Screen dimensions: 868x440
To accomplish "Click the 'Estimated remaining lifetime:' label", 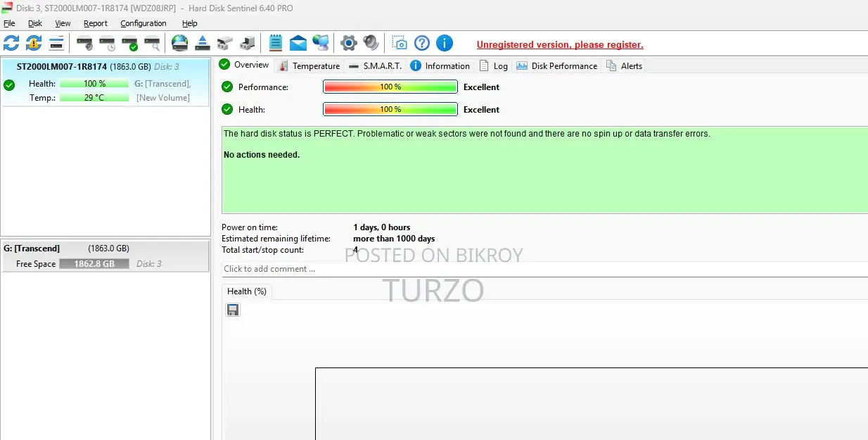I will [x=276, y=239].
